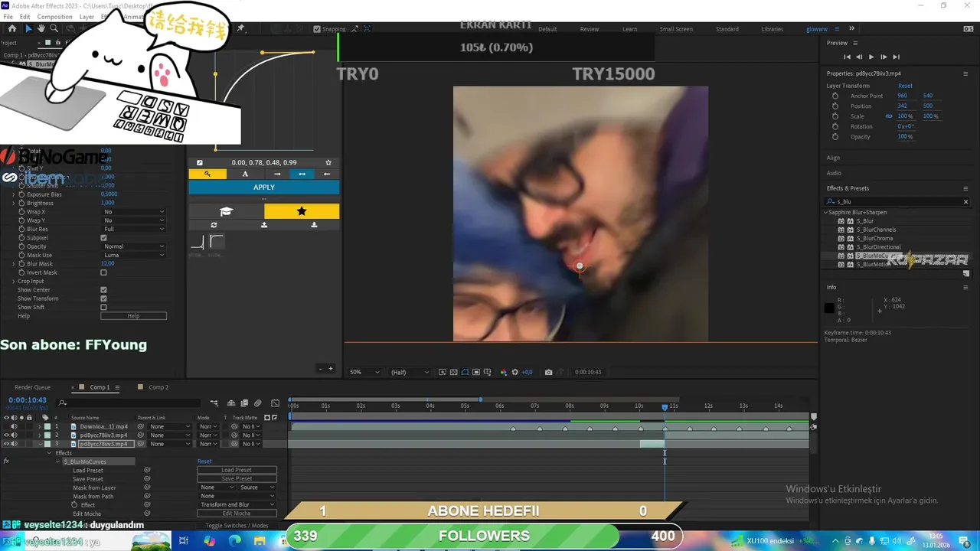Toggle eye visibility for layer 2
Image resolution: width=980 pixels, height=551 pixels.
7,435
